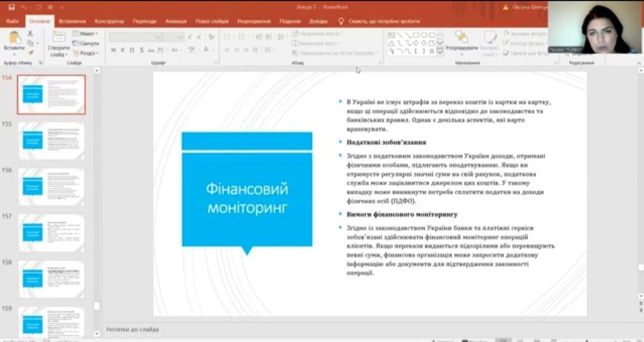Screen dimensions: 644x342
Task: Align paragraph text to the right
Action: pyautogui.click(x=246, y=50)
